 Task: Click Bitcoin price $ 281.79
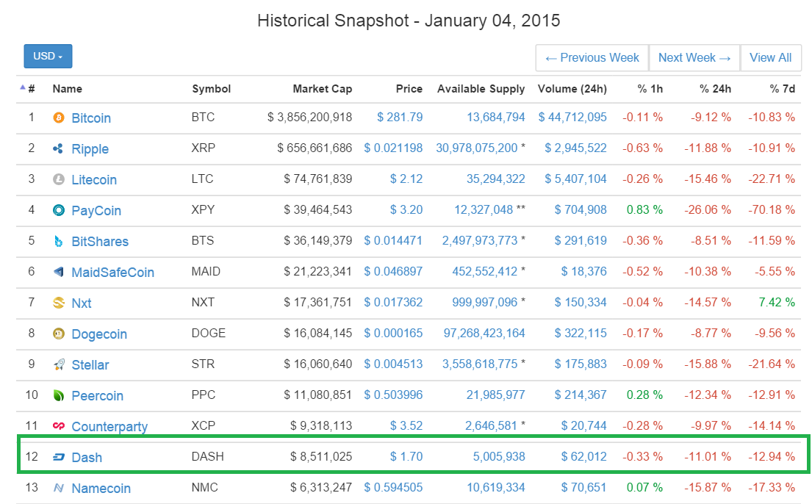[400, 117]
